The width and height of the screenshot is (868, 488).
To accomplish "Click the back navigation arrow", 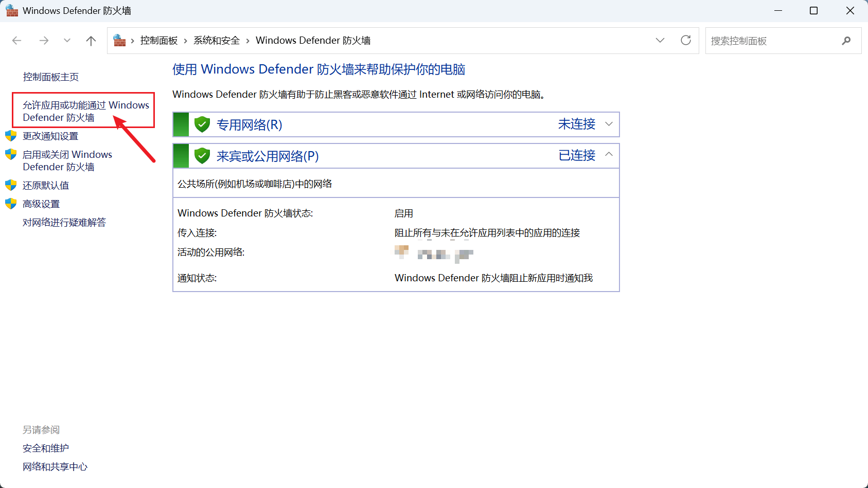I will click(x=17, y=41).
